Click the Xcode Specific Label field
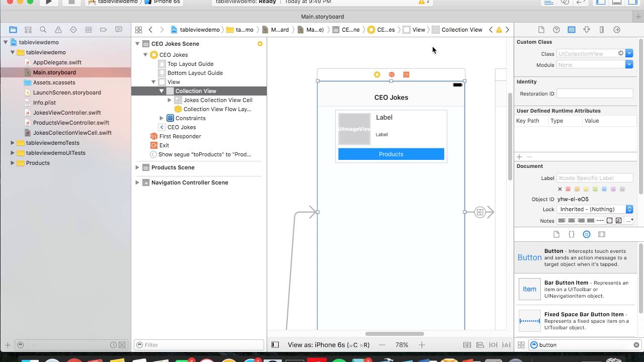This screenshot has height=362, width=644. (x=595, y=178)
